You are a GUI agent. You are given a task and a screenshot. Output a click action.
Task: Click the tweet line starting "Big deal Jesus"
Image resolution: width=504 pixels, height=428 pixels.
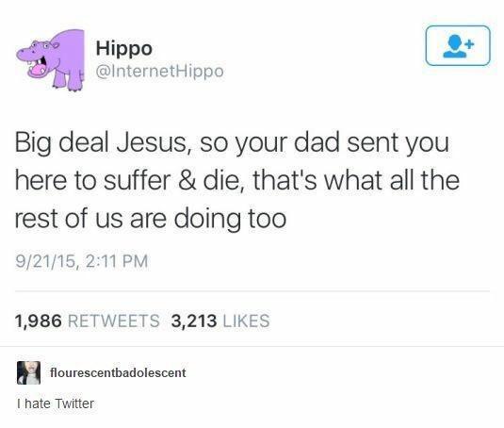coord(232,143)
